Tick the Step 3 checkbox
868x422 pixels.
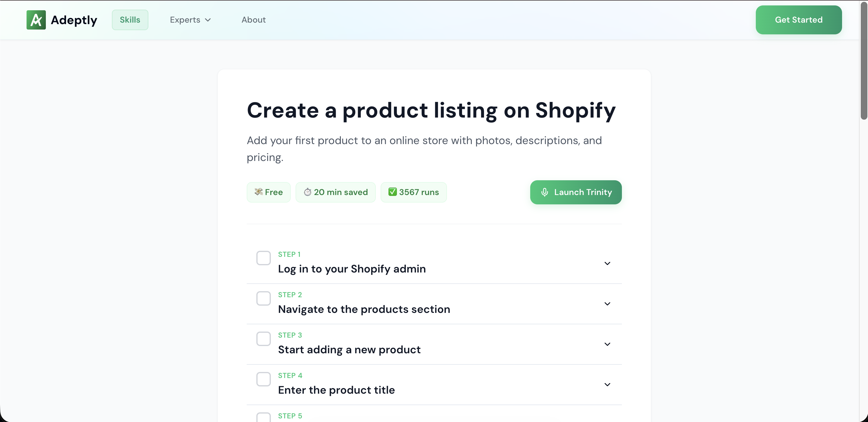[264, 339]
